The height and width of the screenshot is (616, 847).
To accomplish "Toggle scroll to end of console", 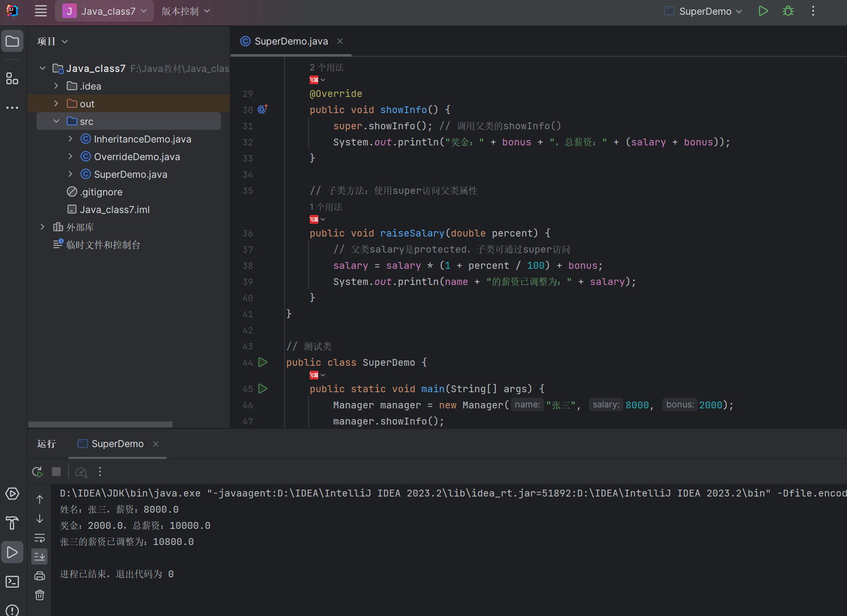I will (40, 556).
